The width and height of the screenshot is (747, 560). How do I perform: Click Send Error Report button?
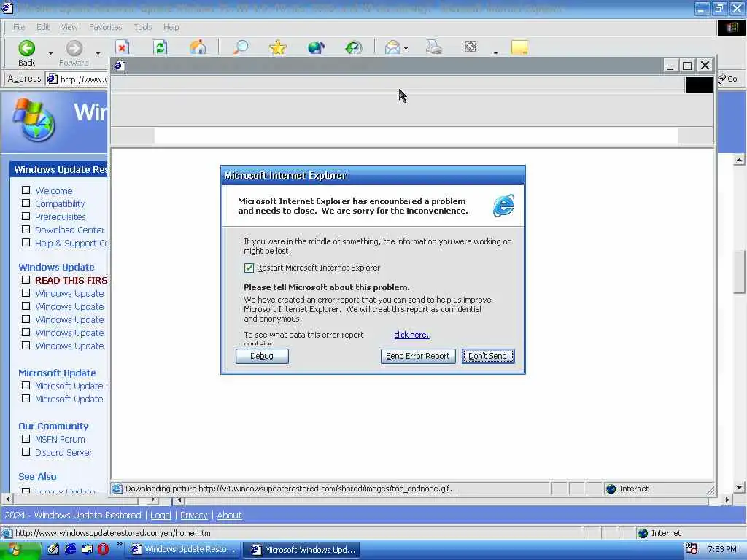418,356
